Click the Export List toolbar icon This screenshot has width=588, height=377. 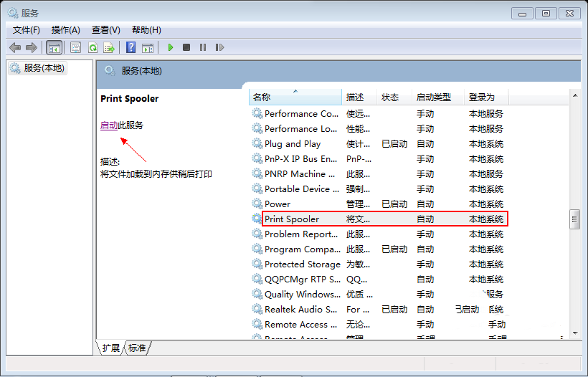pyautogui.click(x=109, y=47)
